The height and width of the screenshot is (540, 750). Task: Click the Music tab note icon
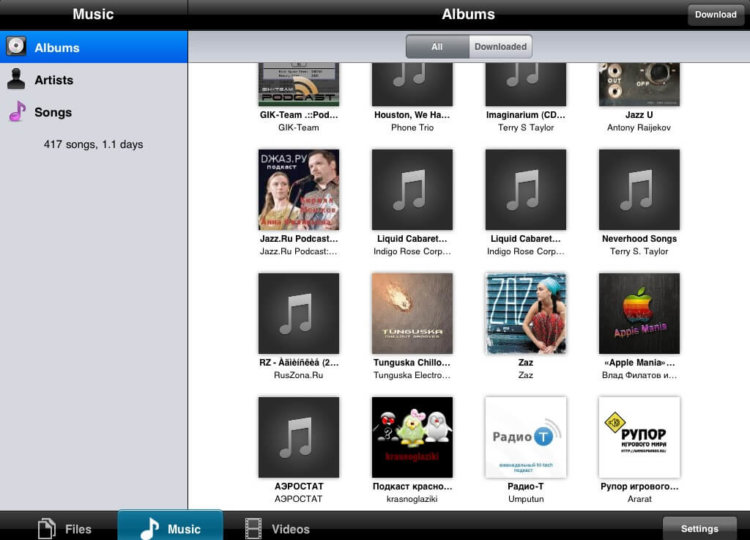[150, 529]
